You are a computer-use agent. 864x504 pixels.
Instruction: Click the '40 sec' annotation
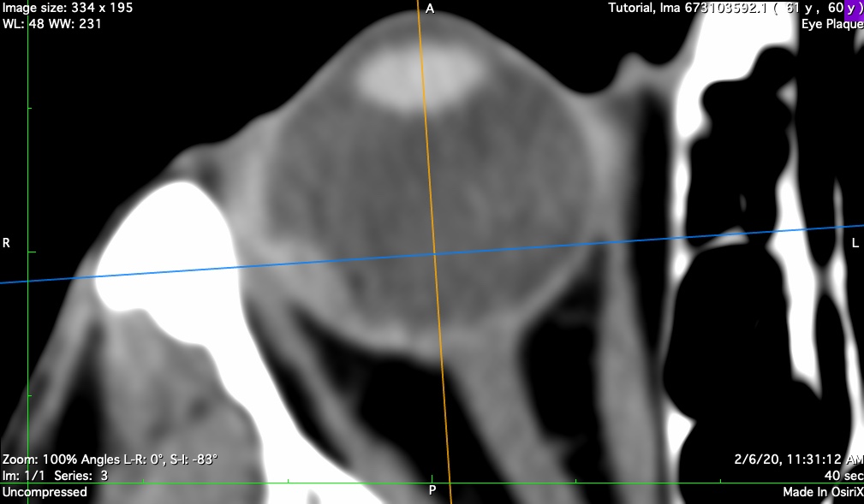pyautogui.click(x=843, y=475)
